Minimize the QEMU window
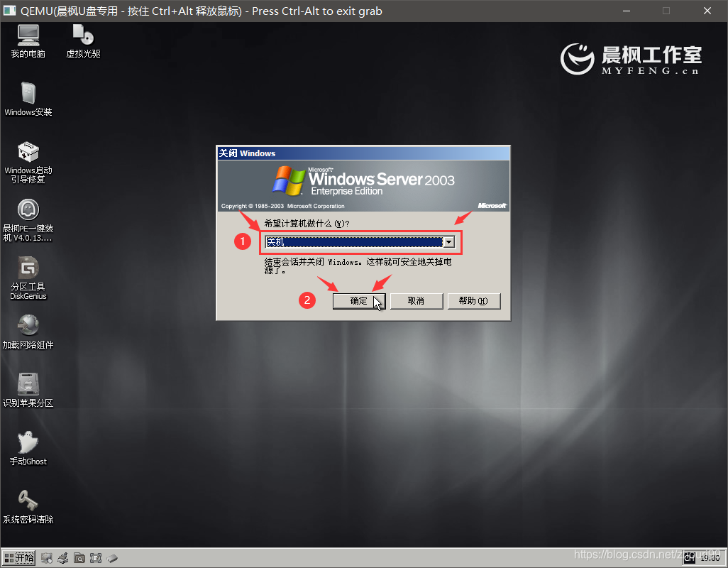Image resolution: width=728 pixels, height=568 pixels. [x=627, y=11]
